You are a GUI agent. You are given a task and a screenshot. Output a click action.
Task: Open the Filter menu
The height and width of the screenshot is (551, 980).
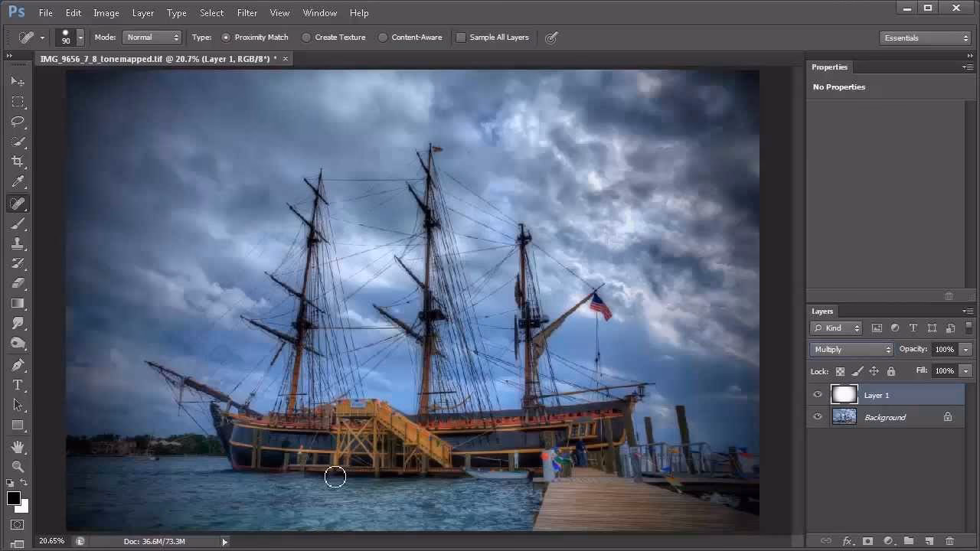247,12
